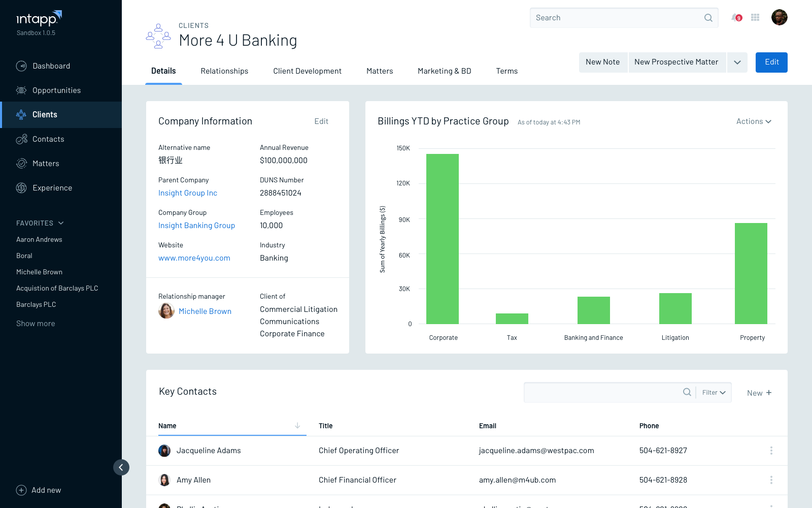The image size is (812, 508).
Task: Open the Matters tab
Action: click(380, 71)
